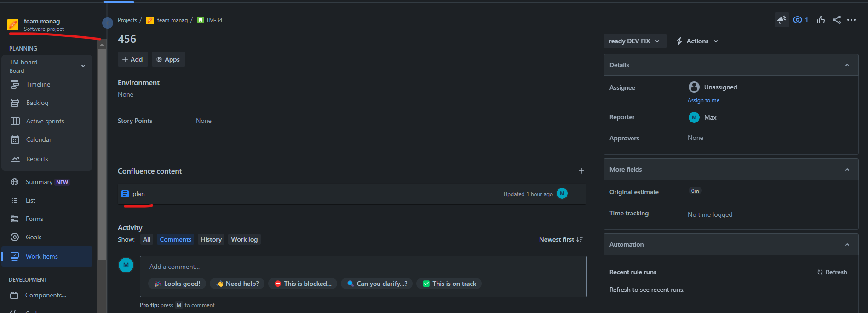Click the Add button
Image resolution: width=868 pixels, height=313 pixels.
coord(132,59)
